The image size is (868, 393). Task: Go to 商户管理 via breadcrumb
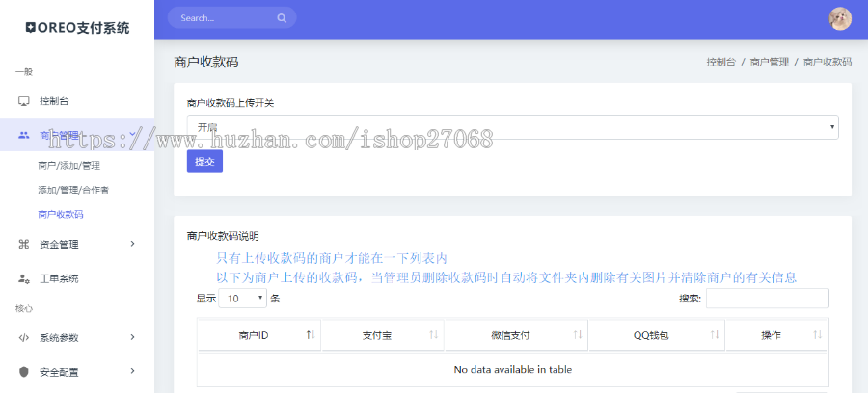[x=770, y=62]
